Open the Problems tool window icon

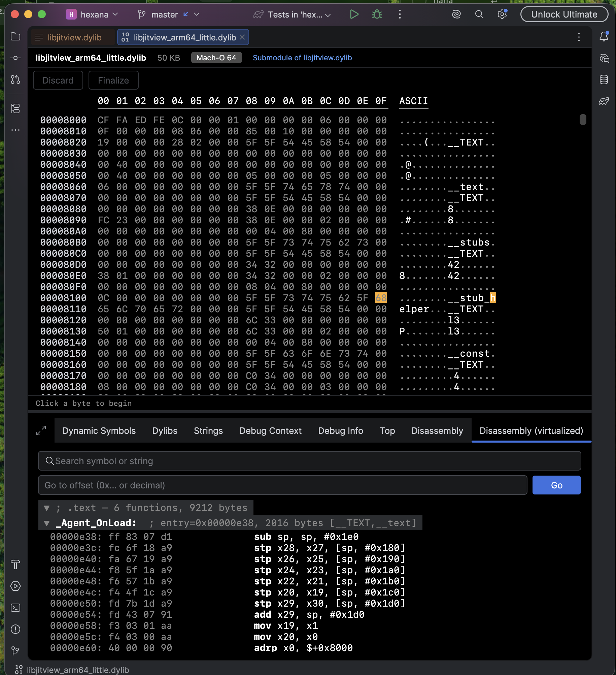15,629
